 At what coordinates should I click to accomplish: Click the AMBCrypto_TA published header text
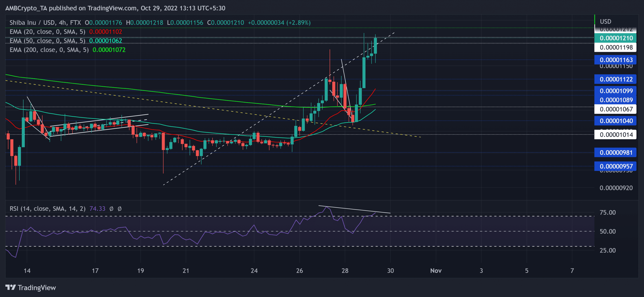coord(115,8)
